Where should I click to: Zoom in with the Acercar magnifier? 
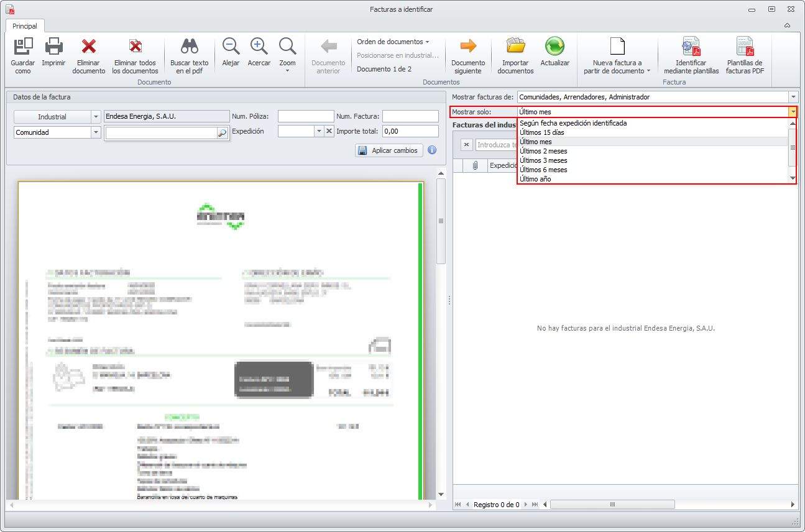tap(259, 52)
